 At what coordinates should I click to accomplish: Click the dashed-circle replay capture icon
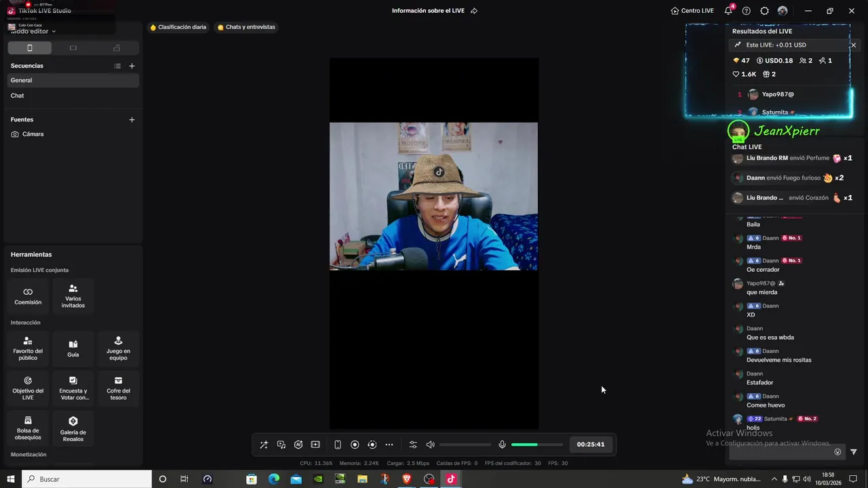click(372, 445)
